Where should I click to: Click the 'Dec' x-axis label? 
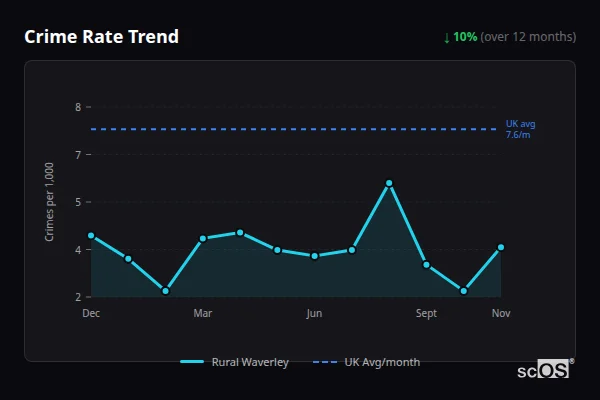(91, 313)
